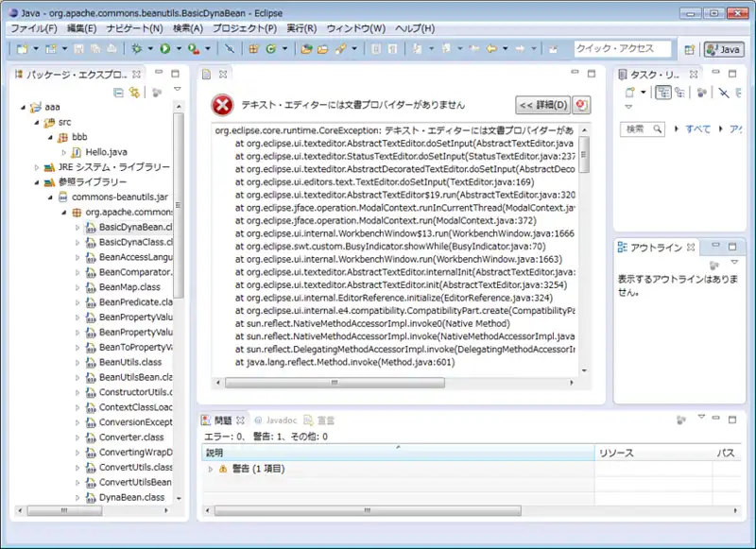This screenshot has height=549, width=756.
Task: Click the 検索 field in task list
Action: (x=643, y=129)
